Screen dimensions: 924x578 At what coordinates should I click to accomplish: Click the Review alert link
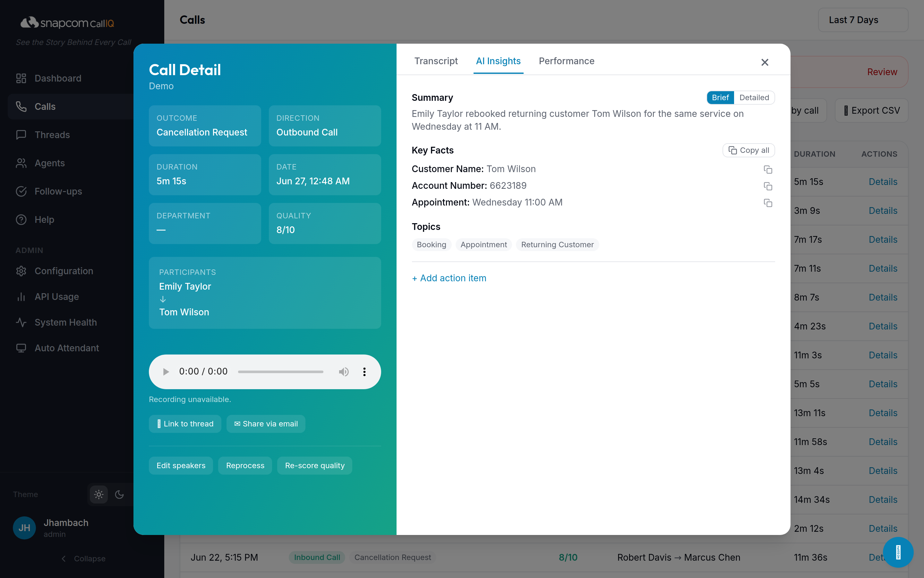point(882,72)
